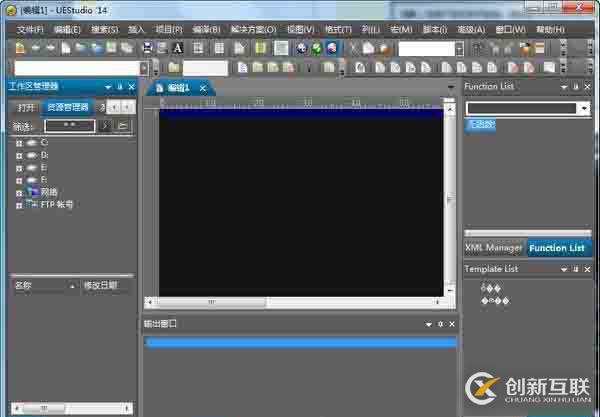This screenshot has height=417, width=600.
Task: Click the refresh icon right of the filter arrow
Action: click(123, 126)
